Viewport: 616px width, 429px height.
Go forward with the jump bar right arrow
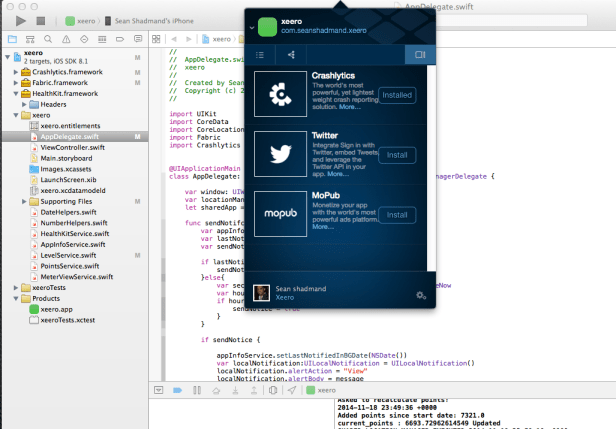[x=189, y=39]
